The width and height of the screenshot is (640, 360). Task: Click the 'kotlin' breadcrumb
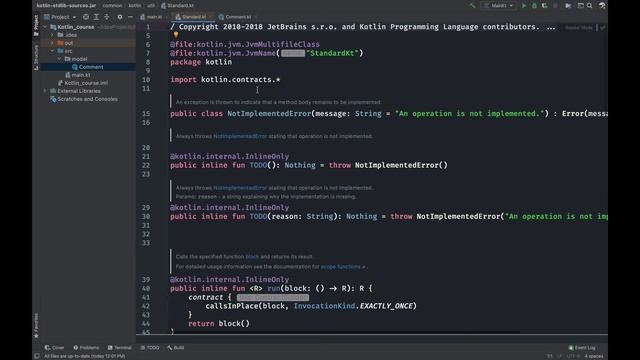point(135,6)
